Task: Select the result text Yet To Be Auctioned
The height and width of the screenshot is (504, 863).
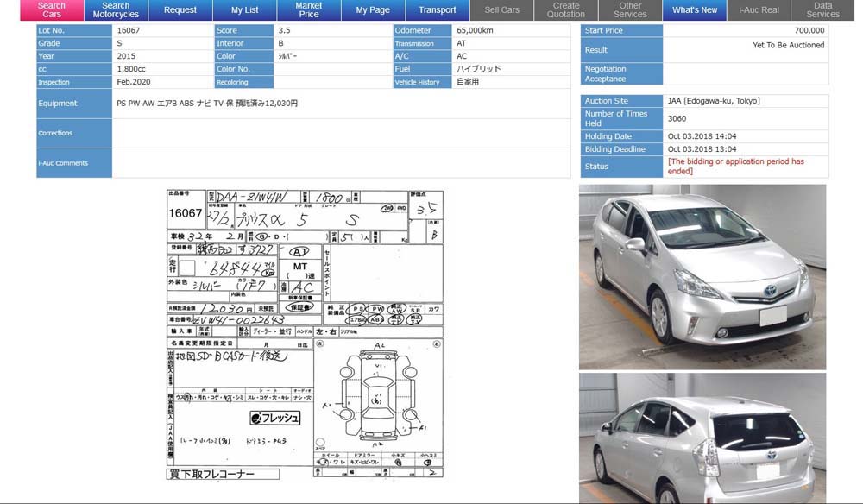Action: [x=788, y=45]
